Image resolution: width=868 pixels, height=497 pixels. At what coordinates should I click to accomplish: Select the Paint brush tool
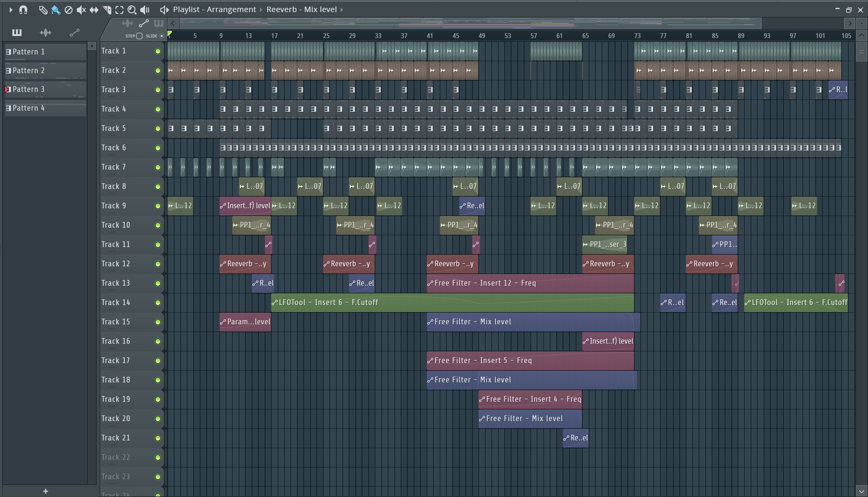pyautogui.click(x=56, y=10)
